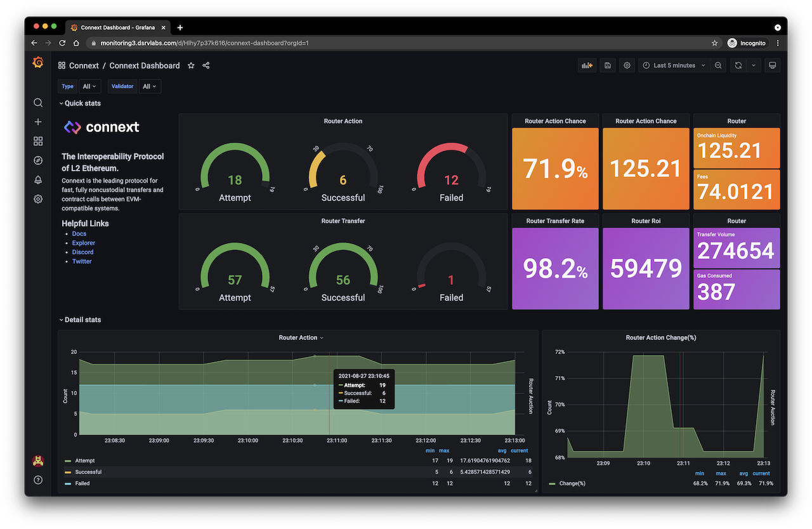Open the Last 5 minutes time picker

coord(673,65)
